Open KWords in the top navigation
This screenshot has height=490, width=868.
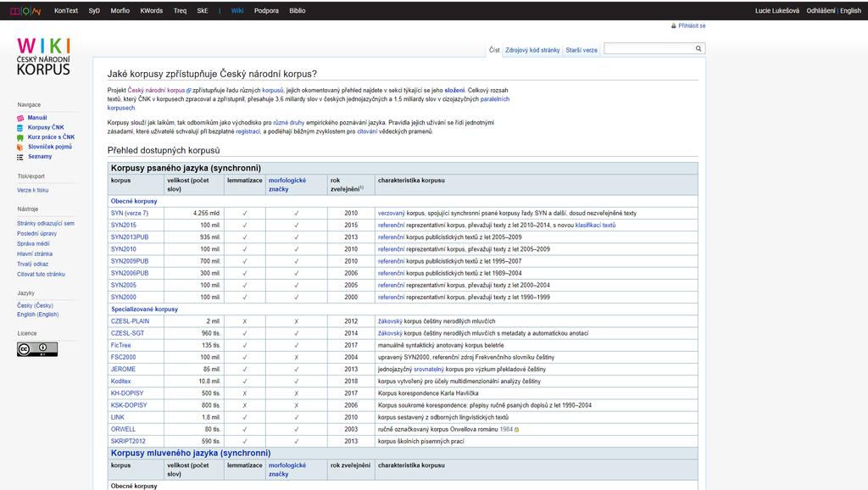coord(152,10)
